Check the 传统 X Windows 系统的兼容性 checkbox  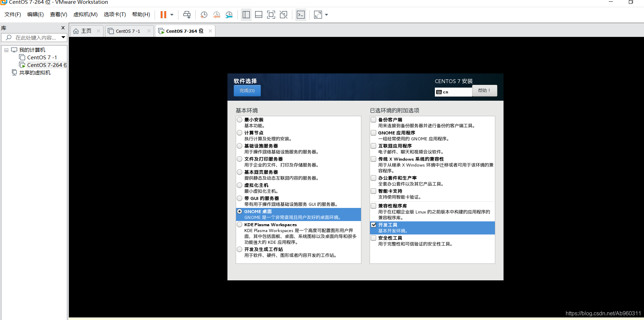373,159
